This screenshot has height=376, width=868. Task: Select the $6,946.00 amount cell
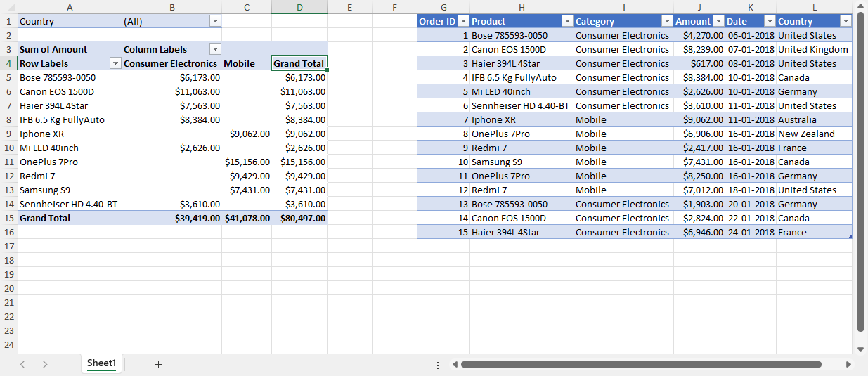click(x=699, y=232)
